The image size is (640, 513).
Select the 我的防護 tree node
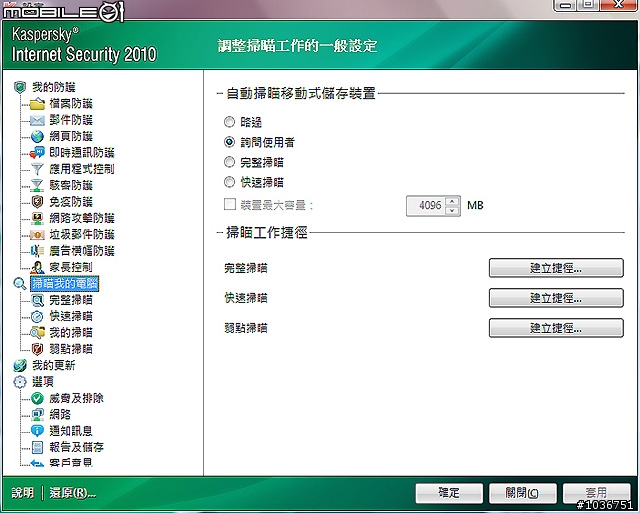pyautogui.click(x=53, y=87)
